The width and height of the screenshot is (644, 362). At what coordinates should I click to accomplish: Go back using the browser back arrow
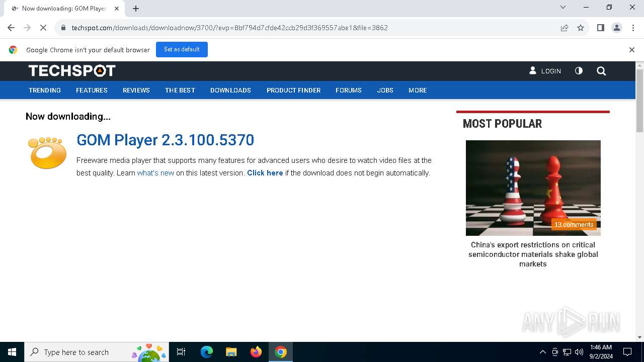point(11,28)
